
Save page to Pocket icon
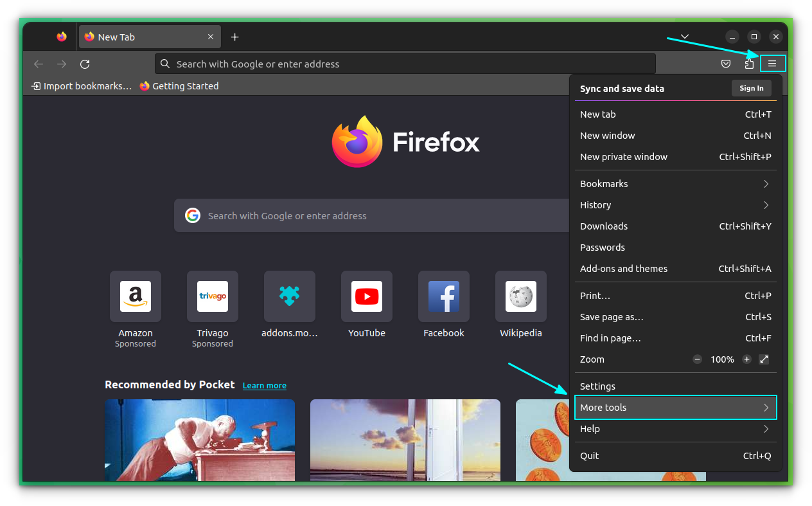coord(726,64)
